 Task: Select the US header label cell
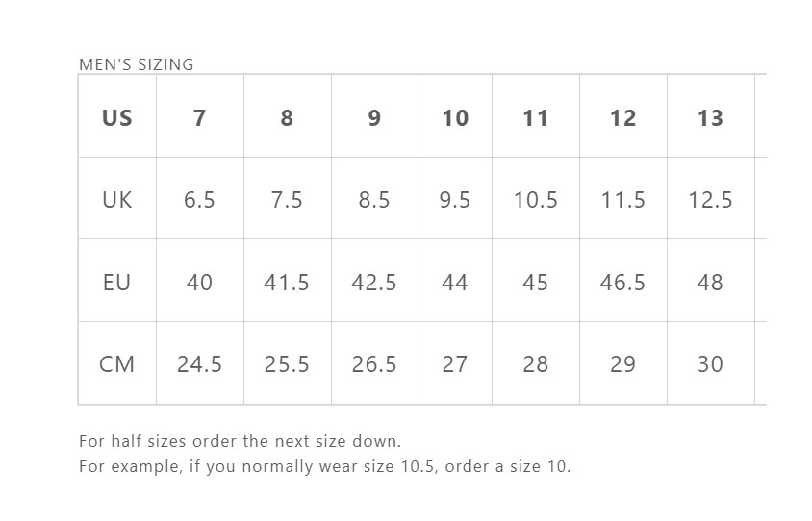pos(117,116)
